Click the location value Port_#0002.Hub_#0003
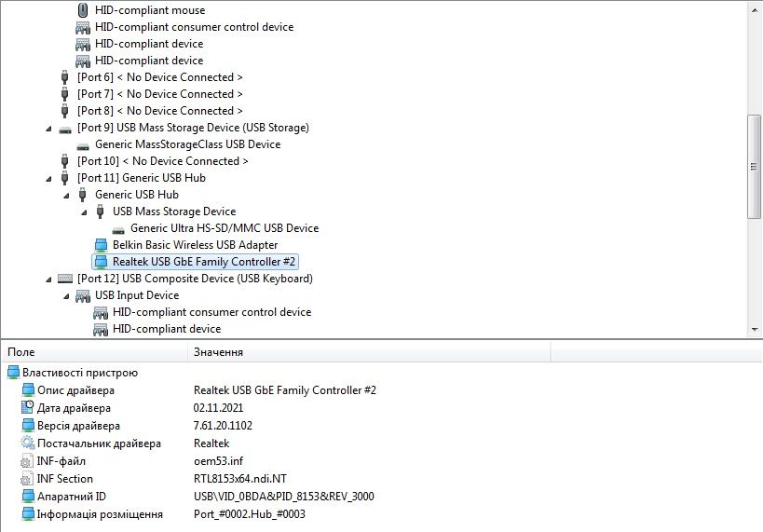Image resolution: width=763 pixels, height=532 pixels. tap(249, 514)
